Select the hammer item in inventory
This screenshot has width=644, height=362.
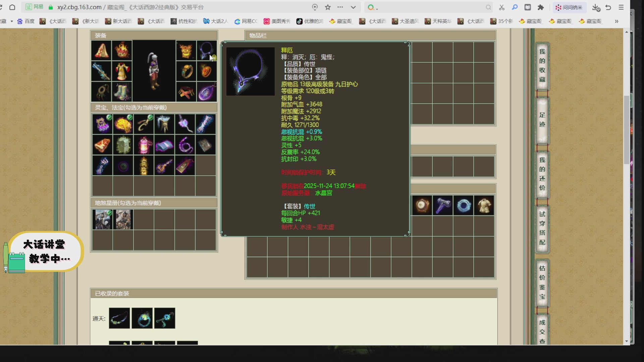click(443, 205)
